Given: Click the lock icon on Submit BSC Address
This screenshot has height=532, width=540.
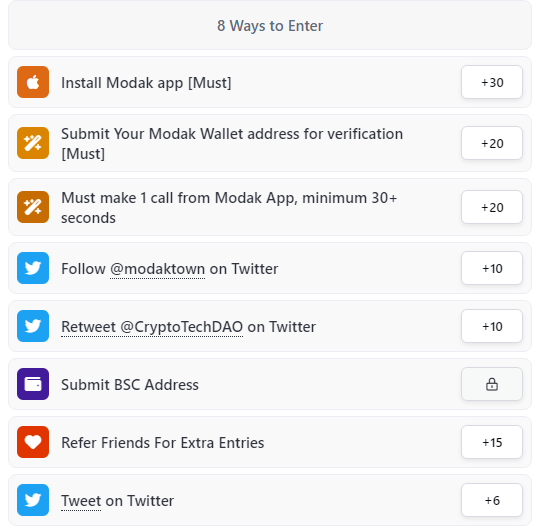Looking at the screenshot, I should point(492,384).
